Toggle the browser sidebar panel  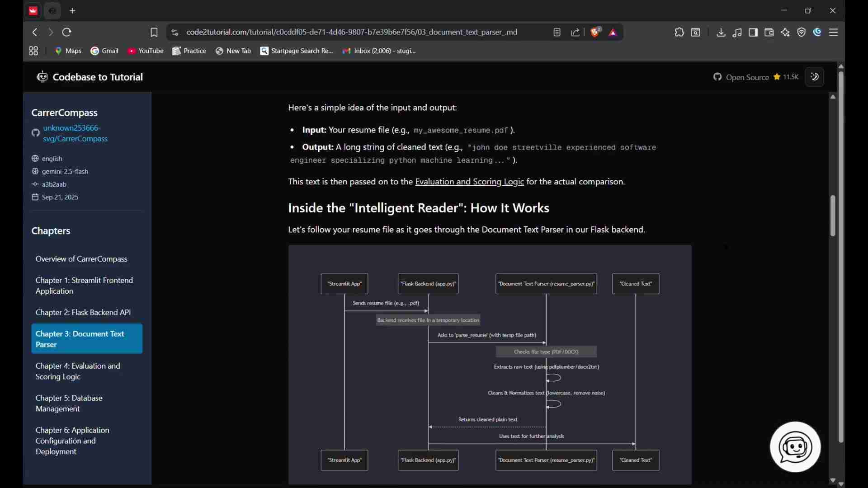(754, 33)
